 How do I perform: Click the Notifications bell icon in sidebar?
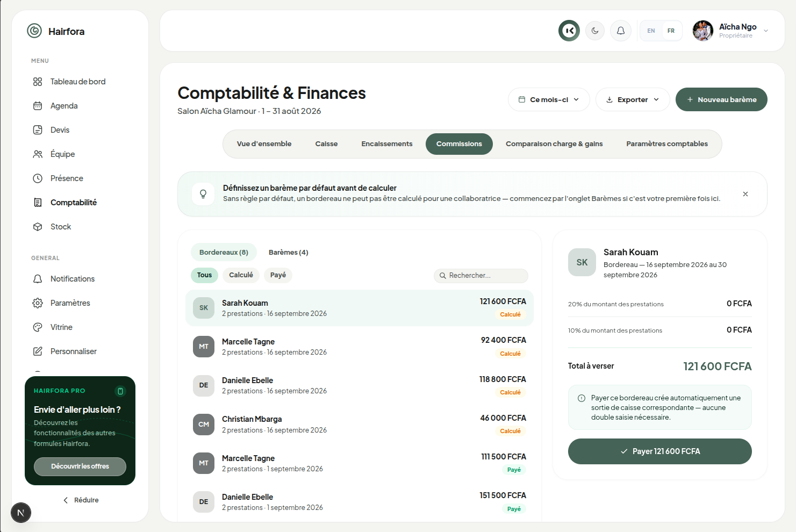[38, 279]
